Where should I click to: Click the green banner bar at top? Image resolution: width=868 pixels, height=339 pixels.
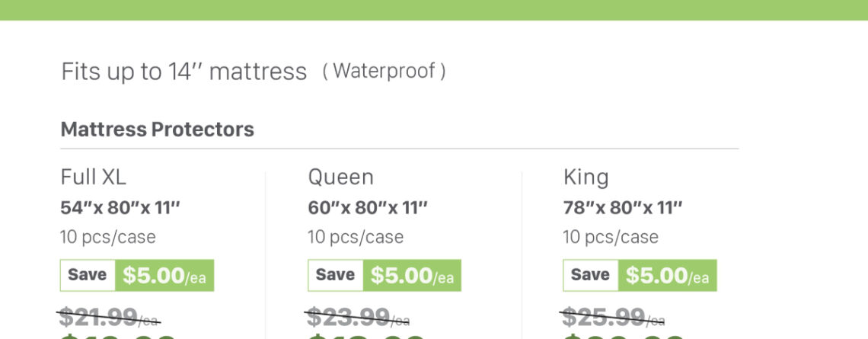[x=434, y=9]
